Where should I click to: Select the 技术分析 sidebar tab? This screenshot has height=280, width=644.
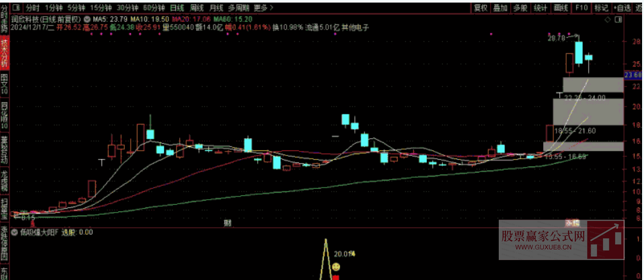[x=4, y=53]
